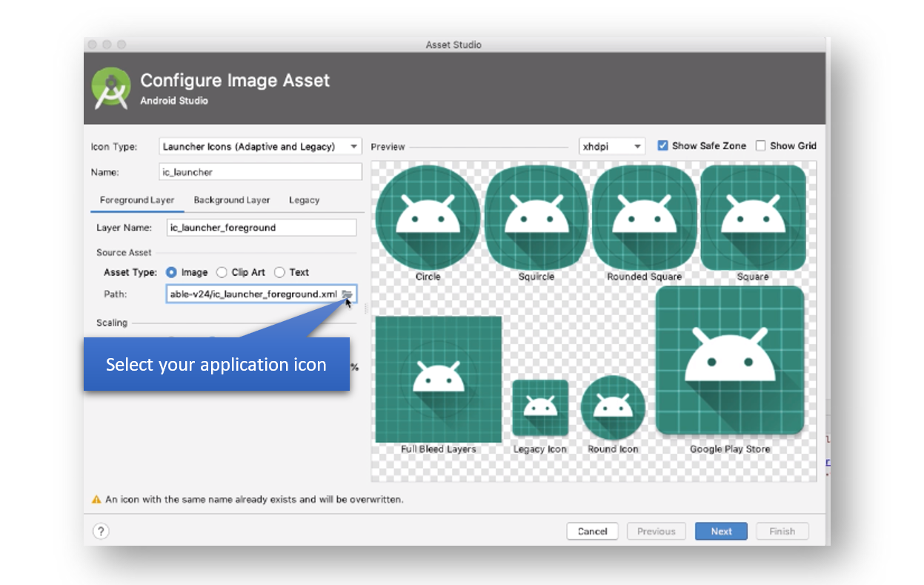Open the Icon Type dropdown
The image size is (924, 585).
point(261,147)
